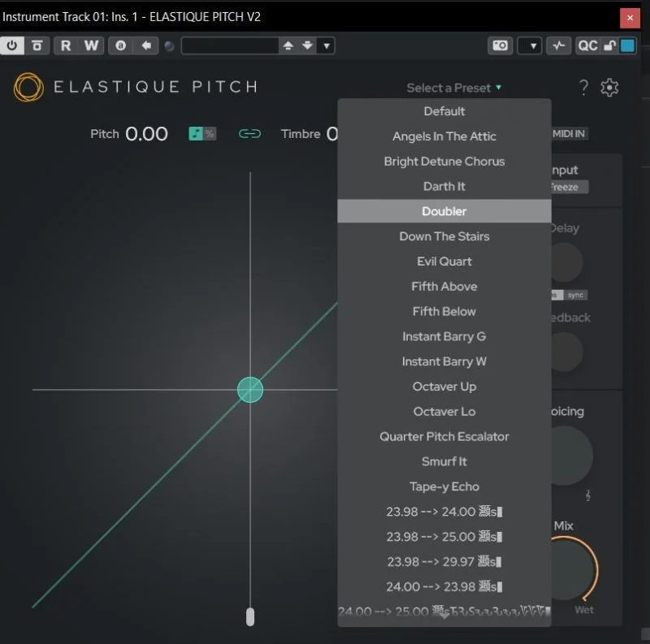Click the side-chain activation icon
This screenshot has width=650, height=644.
[558, 45]
